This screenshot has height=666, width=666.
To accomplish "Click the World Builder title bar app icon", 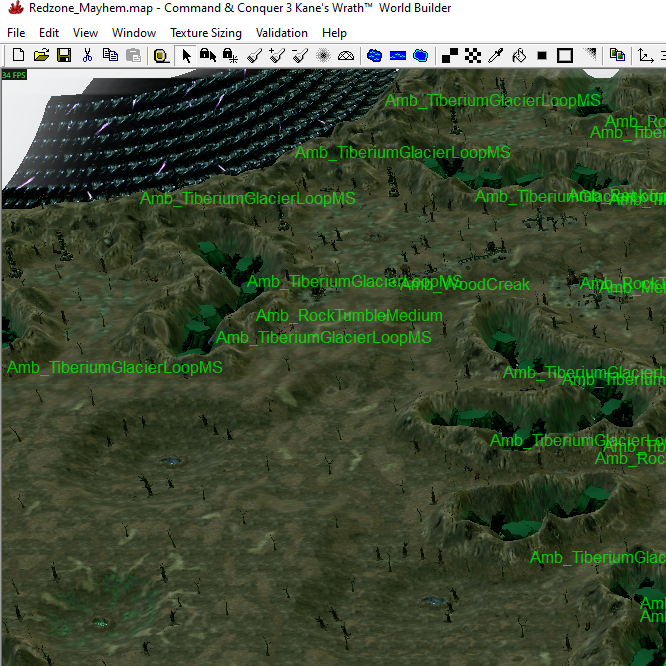I will 15,8.
